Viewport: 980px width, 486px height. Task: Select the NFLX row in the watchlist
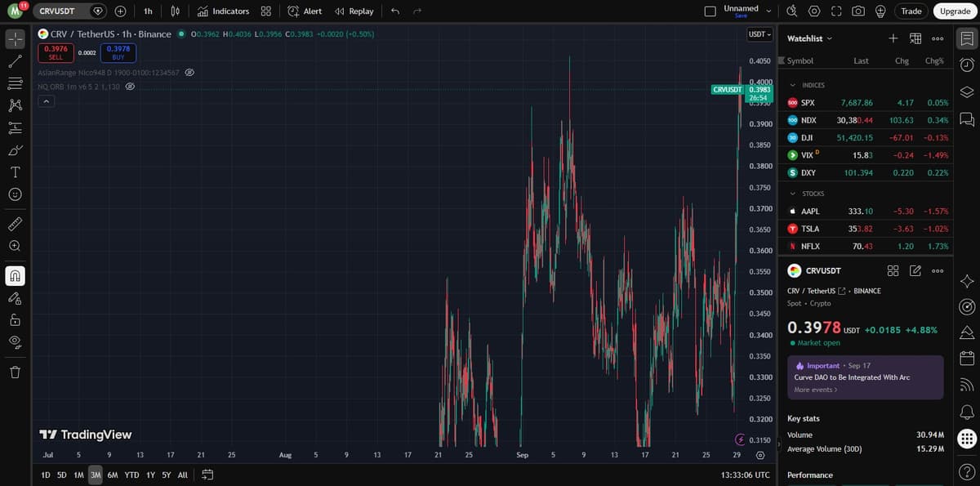pos(866,246)
